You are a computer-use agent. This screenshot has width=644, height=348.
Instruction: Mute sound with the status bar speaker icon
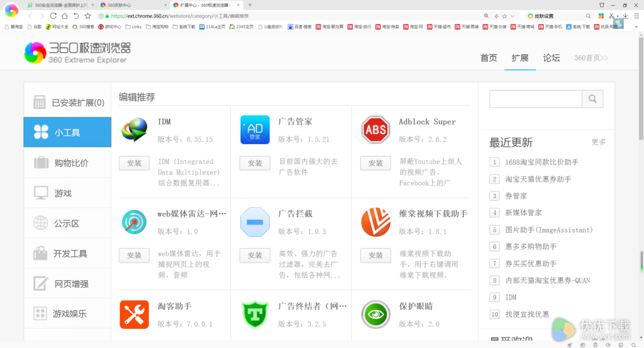608,344
